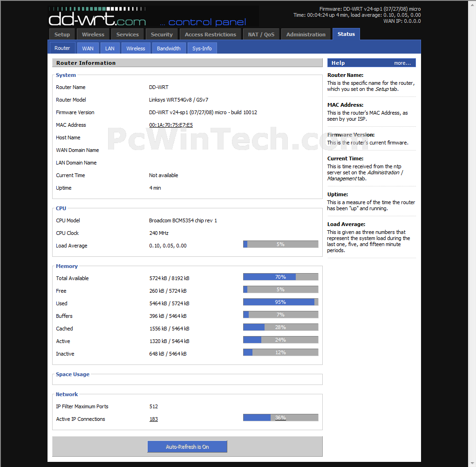Click the Help more... link
The height and width of the screenshot is (467, 476).
point(402,63)
